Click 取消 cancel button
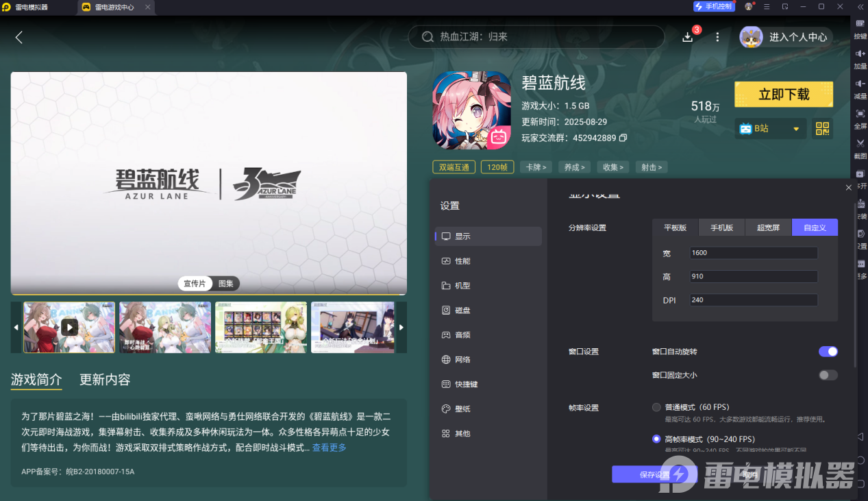The height and width of the screenshot is (501, 868). (749, 475)
